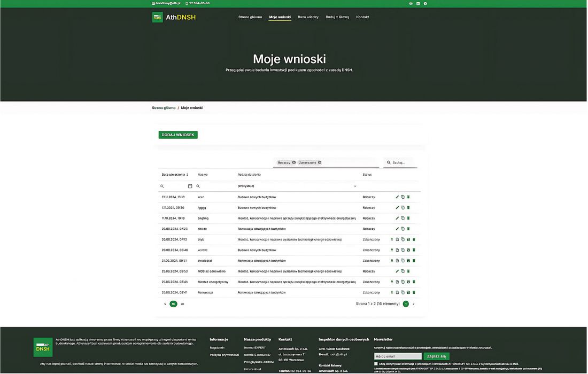Focus the 'Szukaj...' search field
The image size is (588, 374).
pyautogui.click(x=400, y=162)
